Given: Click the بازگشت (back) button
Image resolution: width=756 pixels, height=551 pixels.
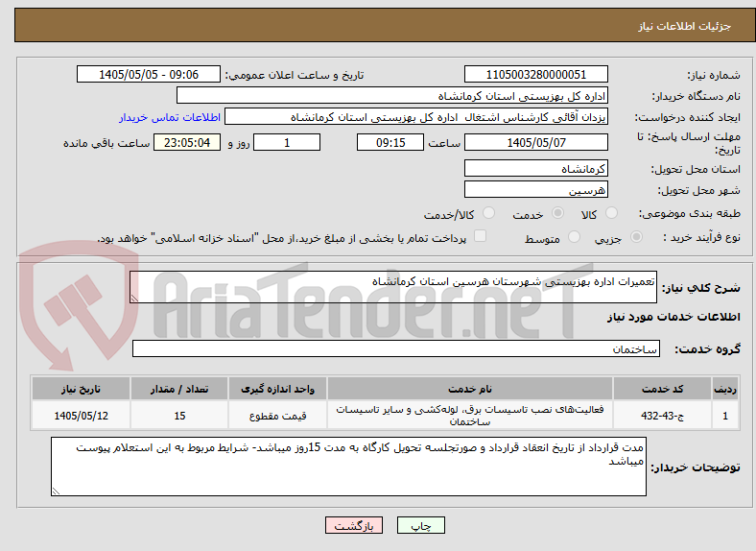Looking at the screenshot, I should 354,525.
